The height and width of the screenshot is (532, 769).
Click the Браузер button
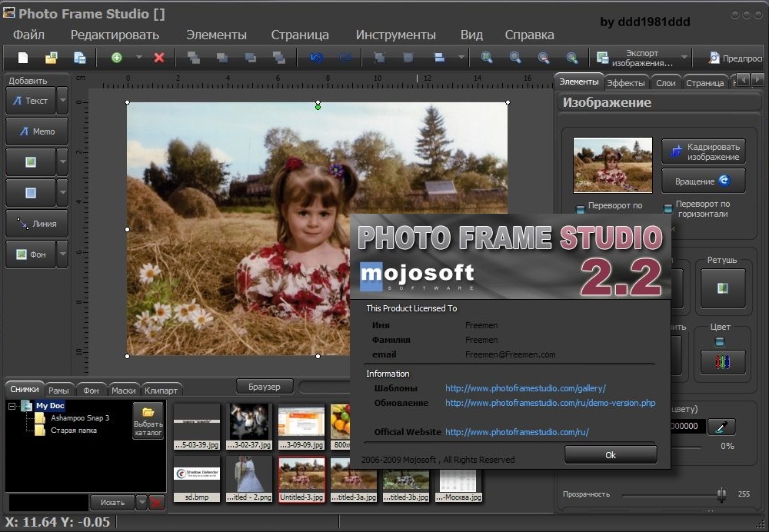265,387
